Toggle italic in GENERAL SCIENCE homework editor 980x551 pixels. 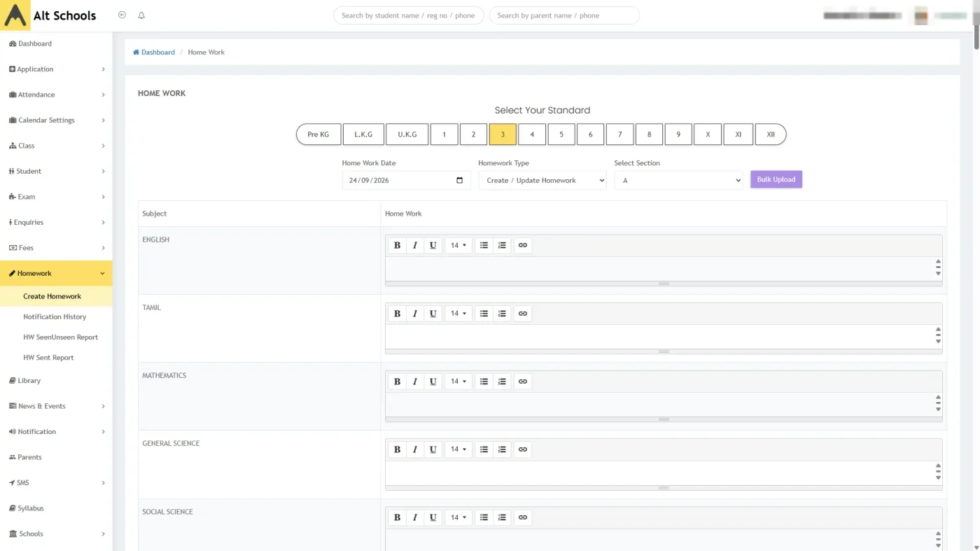click(415, 449)
